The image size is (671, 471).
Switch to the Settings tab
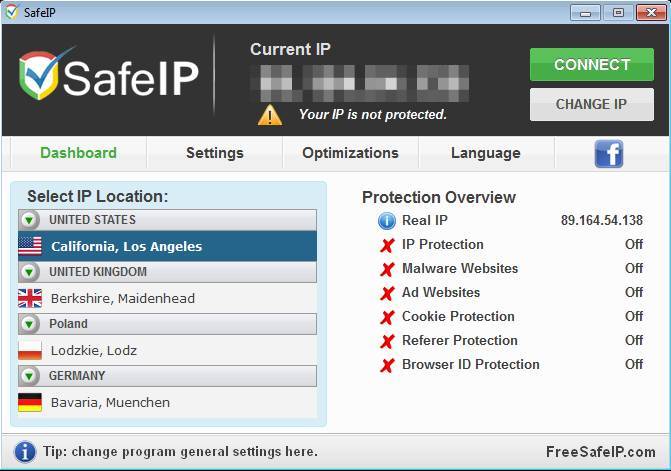[x=214, y=153]
